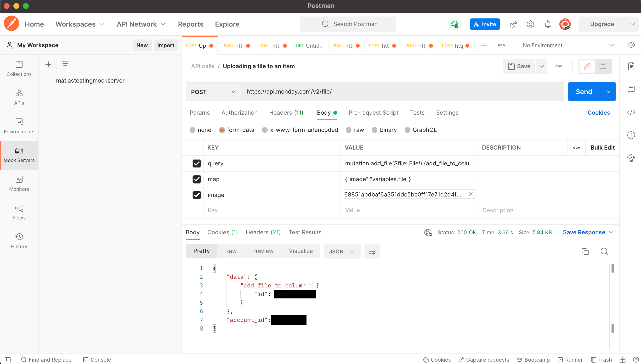
Task: Click the Send button
Action: [584, 92]
